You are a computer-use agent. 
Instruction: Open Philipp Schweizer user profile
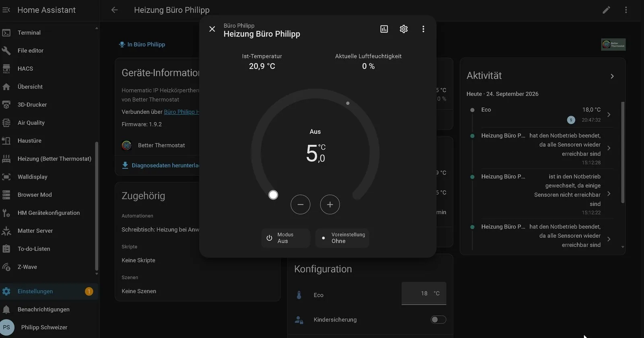(48, 327)
